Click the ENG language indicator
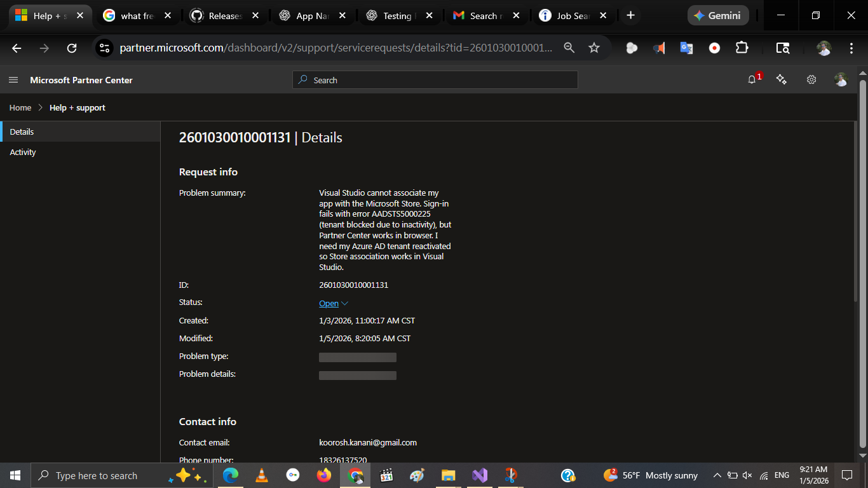The width and height of the screenshot is (868, 488). [x=782, y=475]
